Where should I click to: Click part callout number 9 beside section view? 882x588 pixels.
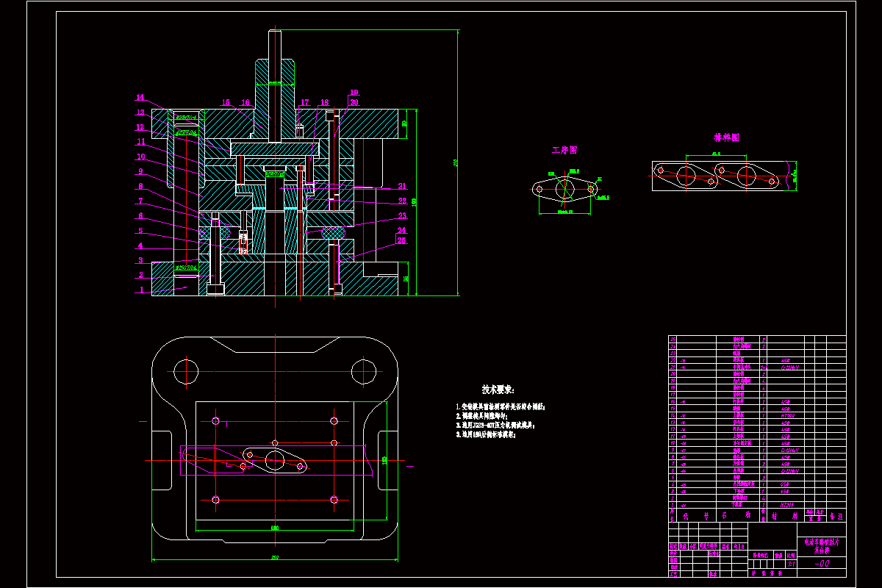[140, 171]
